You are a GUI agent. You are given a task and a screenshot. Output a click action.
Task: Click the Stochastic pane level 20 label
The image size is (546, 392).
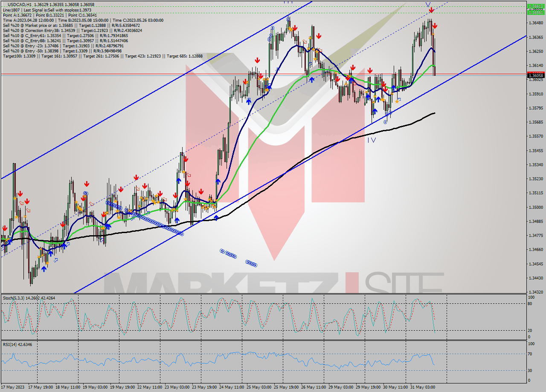pyautogui.click(x=530, y=330)
